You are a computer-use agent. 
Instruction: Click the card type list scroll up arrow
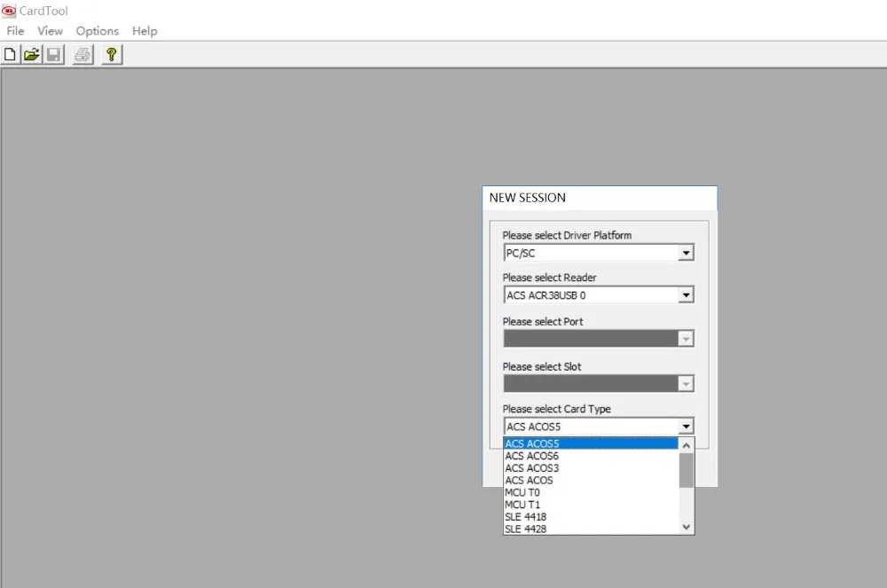click(687, 445)
